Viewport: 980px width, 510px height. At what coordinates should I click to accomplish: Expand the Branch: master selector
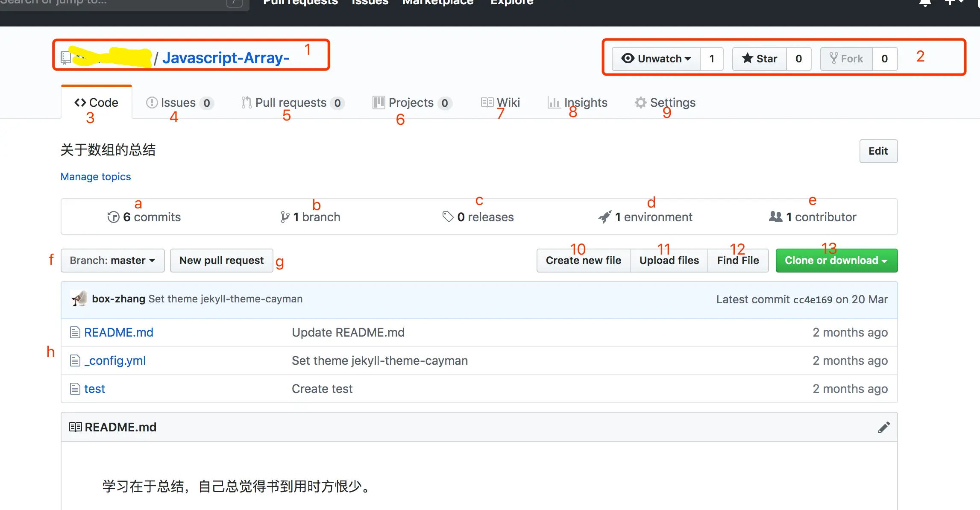[x=112, y=261]
